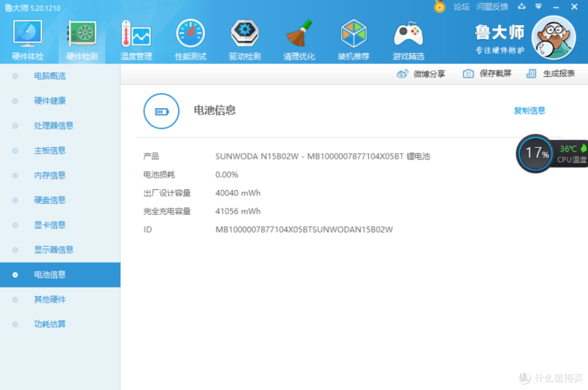Open 清理优化 cleanup broom tool
Viewport: 588px width, 390px height.
[299, 40]
